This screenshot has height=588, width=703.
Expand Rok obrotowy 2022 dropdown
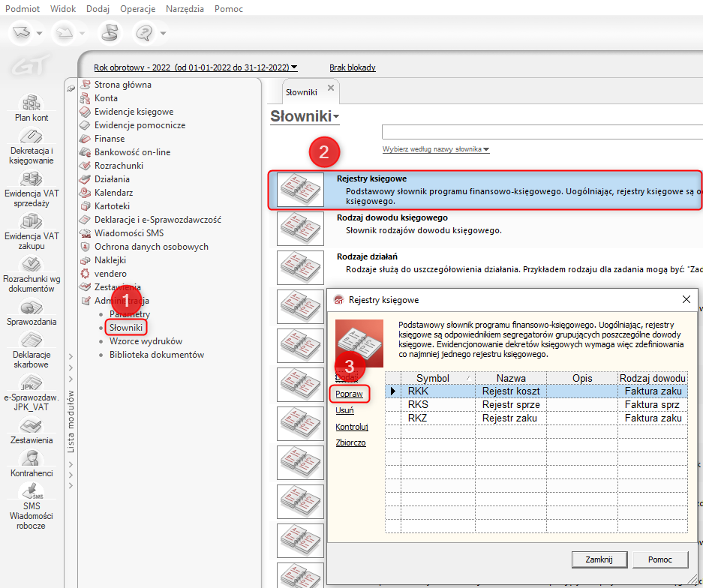(294, 67)
